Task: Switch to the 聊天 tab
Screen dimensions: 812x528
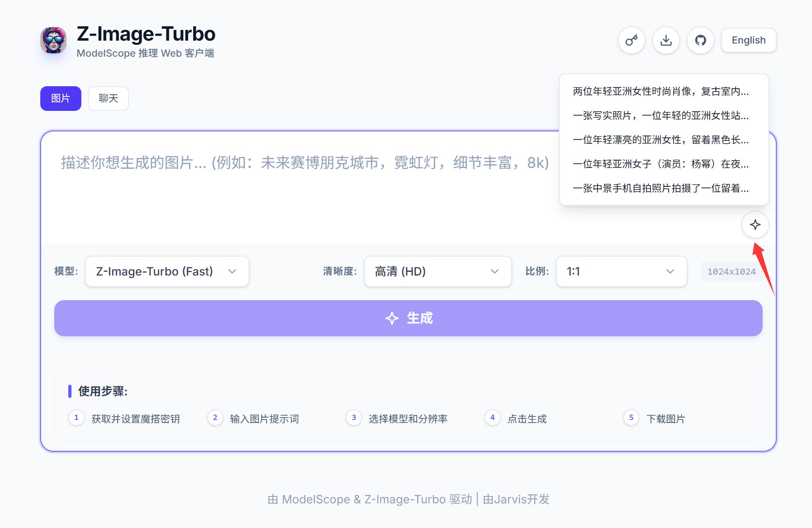Action: (108, 99)
